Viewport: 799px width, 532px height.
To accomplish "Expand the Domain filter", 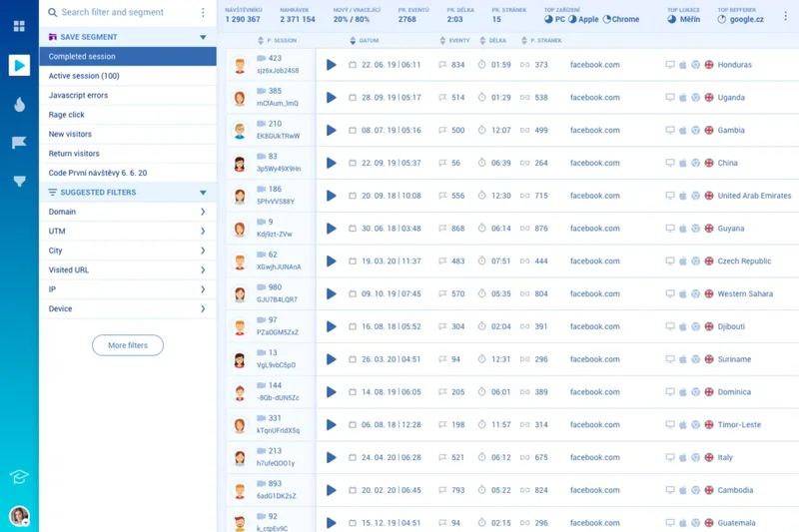I will 203,212.
